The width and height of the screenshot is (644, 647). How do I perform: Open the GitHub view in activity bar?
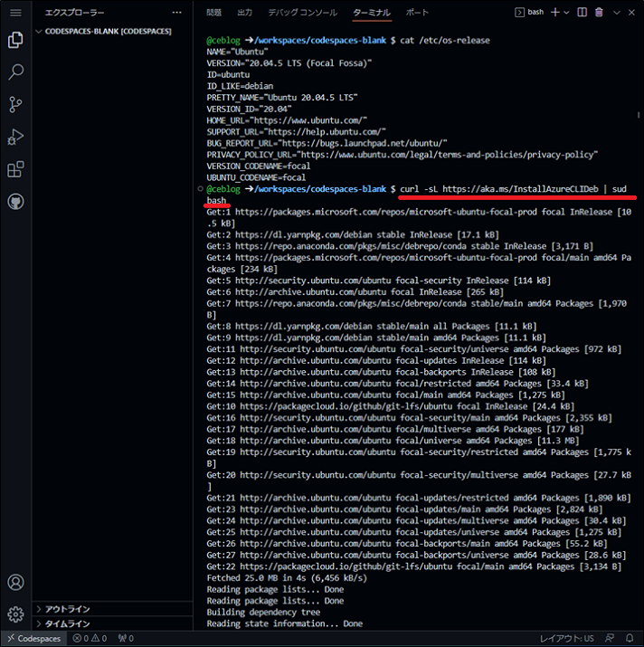[x=14, y=201]
